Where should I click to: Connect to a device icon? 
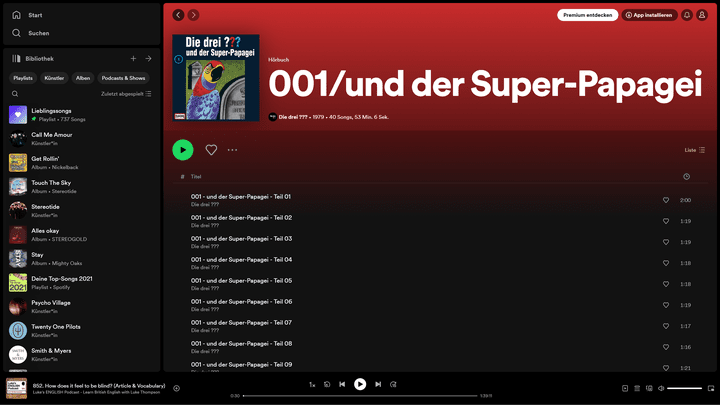[x=649, y=388]
